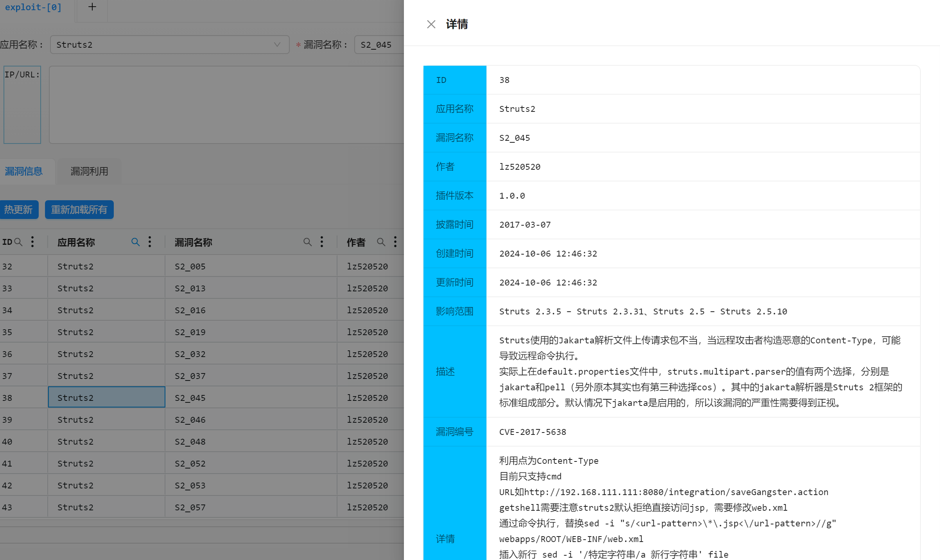Screen dimensions: 940x560
Task: Expand the 应用名称 Struts2 dropdown
Action: tap(169, 45)
